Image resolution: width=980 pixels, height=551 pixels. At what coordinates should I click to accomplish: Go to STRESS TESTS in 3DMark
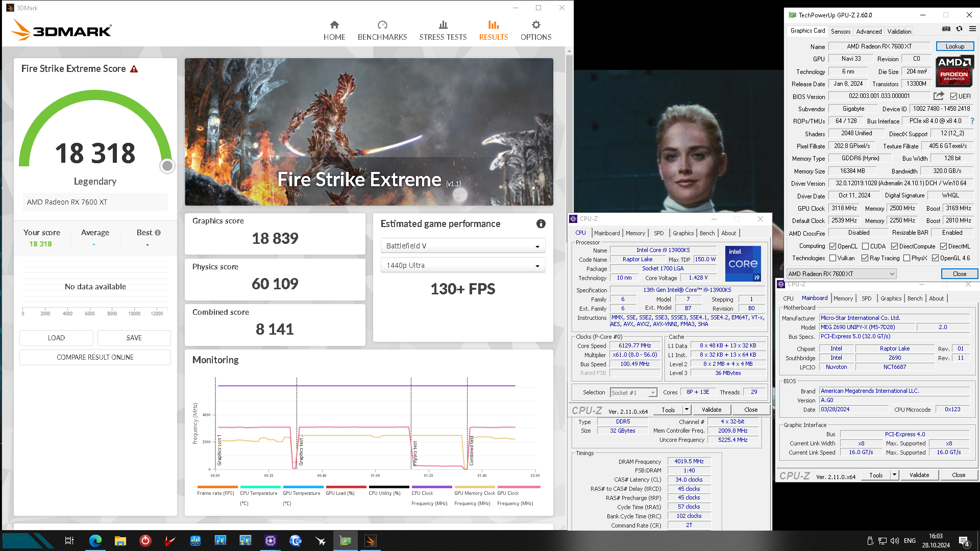443,31
